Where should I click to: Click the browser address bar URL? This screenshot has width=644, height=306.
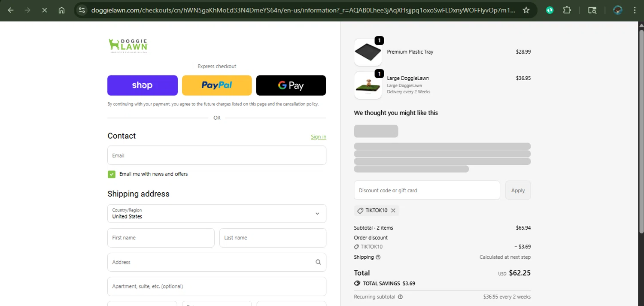coord(303,10)
